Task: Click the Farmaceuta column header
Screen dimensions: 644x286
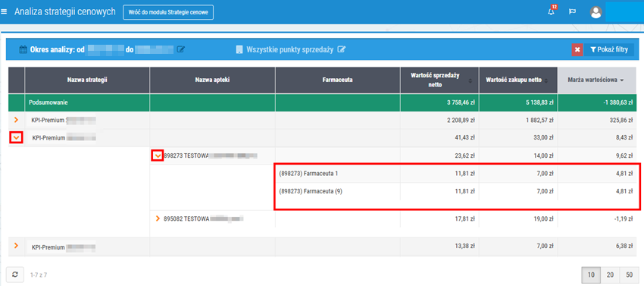Action: 338,80
